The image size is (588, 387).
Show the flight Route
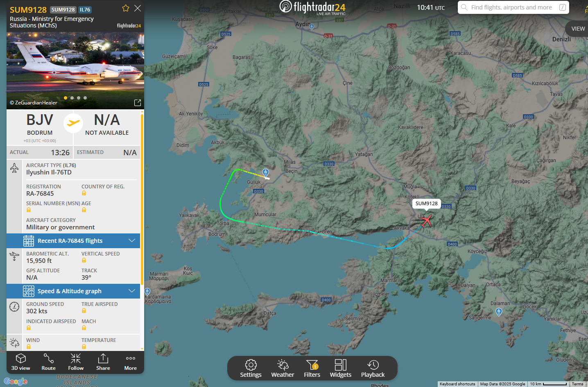tap(48, 362)
